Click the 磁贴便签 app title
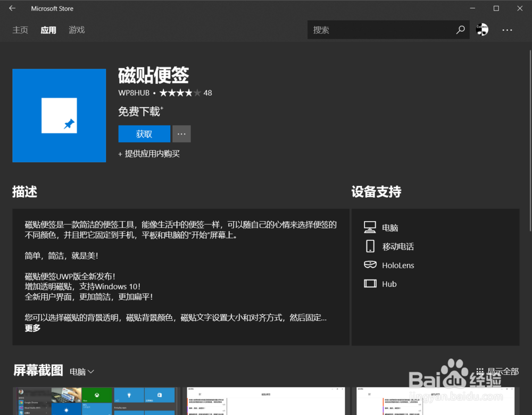The image size is (532, 415). click(x=153, y=75)
